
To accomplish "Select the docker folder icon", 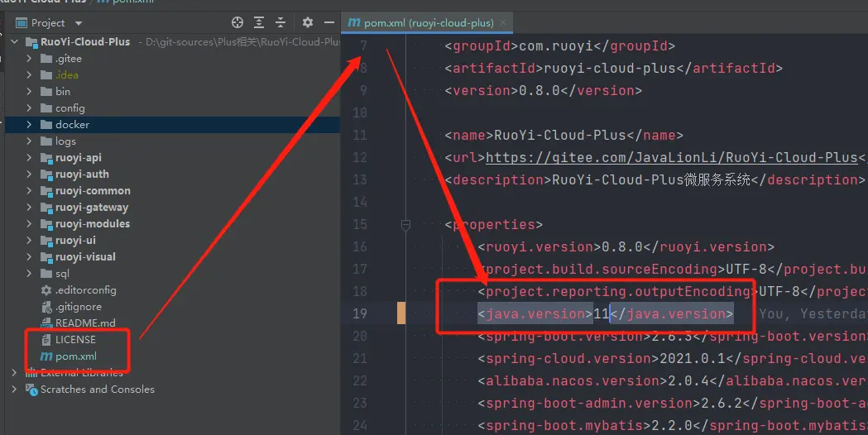I will click(x=46, y=125).
